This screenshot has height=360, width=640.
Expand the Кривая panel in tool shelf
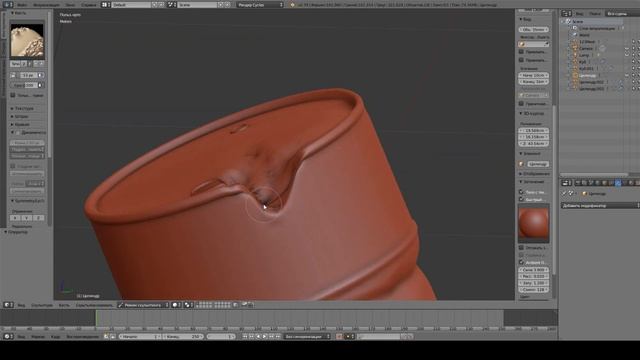pos(20,124)
